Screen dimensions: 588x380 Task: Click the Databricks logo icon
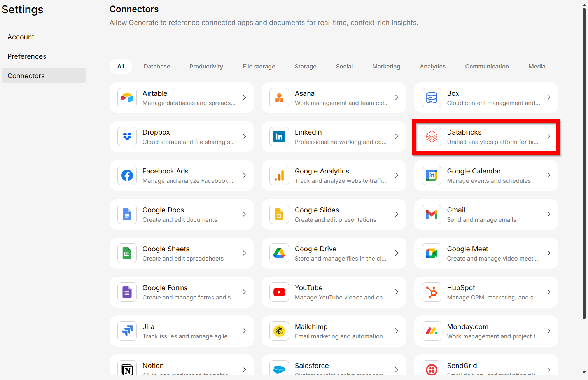point(432,137)
